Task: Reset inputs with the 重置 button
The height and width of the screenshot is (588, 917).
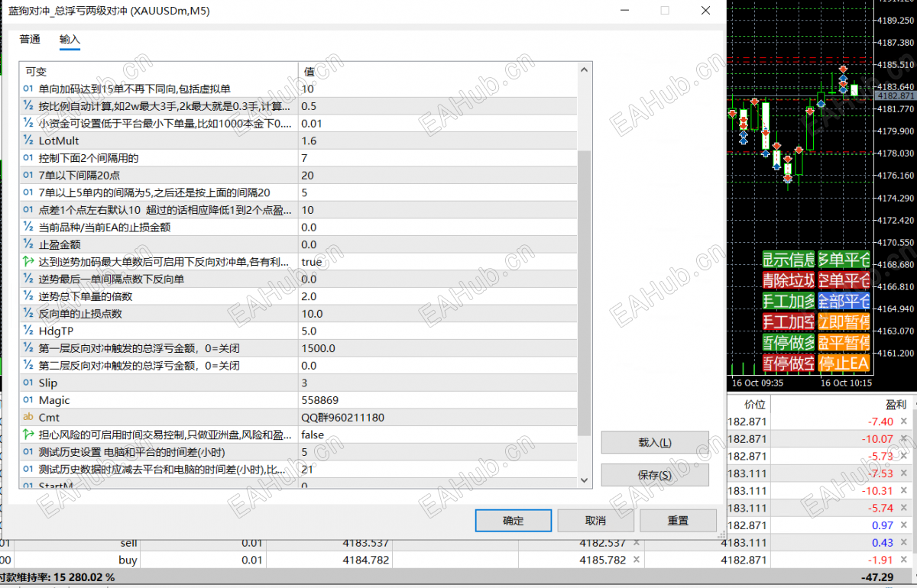Action: [x=678, y=521]
